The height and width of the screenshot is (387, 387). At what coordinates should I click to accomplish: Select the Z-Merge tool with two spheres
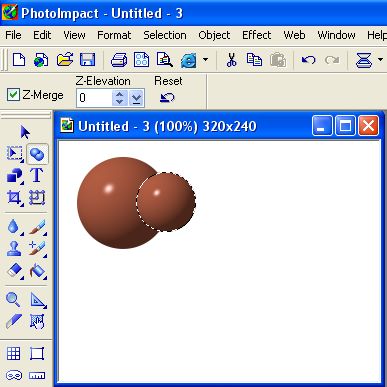[37, 154]
